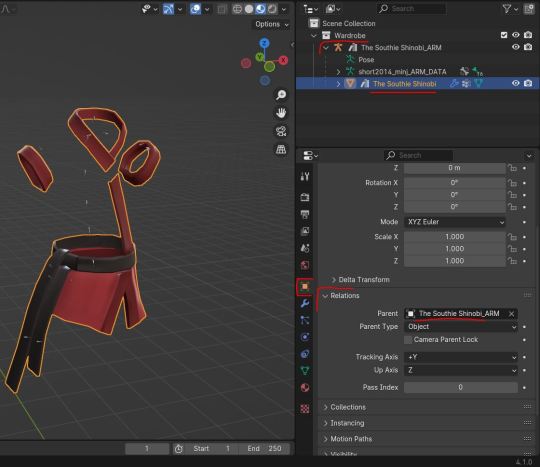Viewport: 540px width, 467px height.
Task: Click the Pass Index field
Action: (x=461, y=387)
